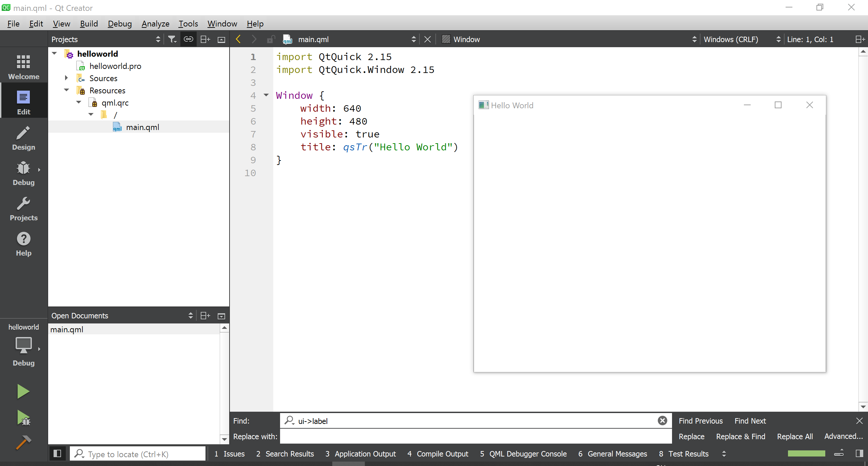Toggle synchronize with editor link icon

[188, 39]
